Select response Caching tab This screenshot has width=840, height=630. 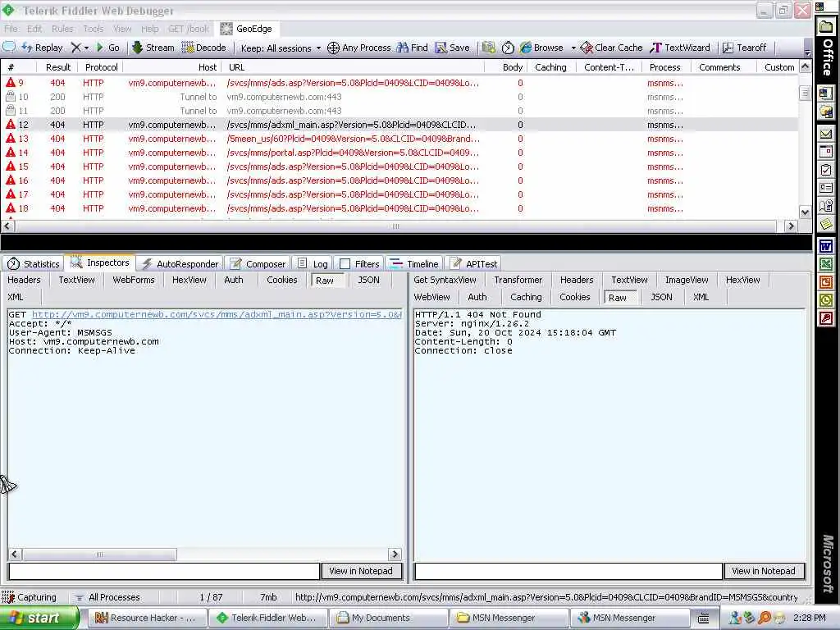(526, 297)
